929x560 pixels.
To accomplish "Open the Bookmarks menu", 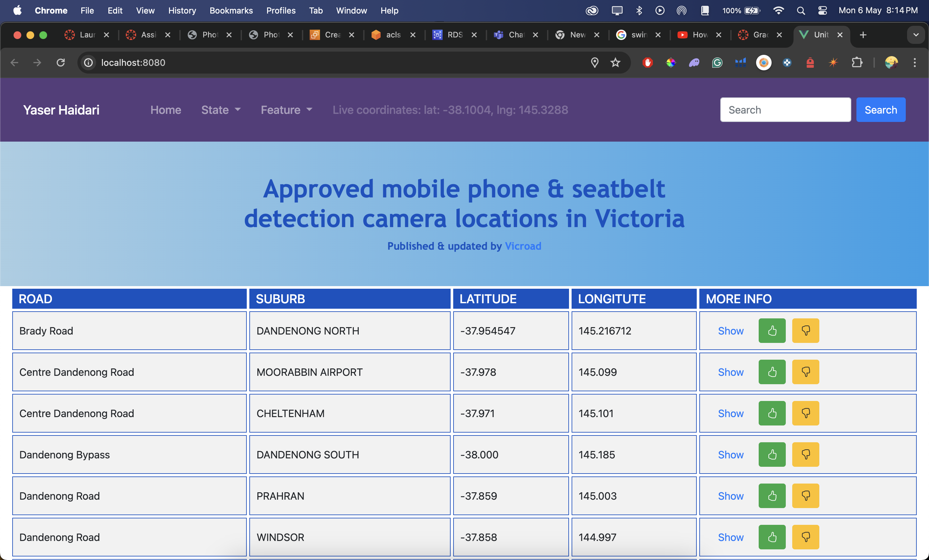I will pyautogui.click(x=231, y=11).
